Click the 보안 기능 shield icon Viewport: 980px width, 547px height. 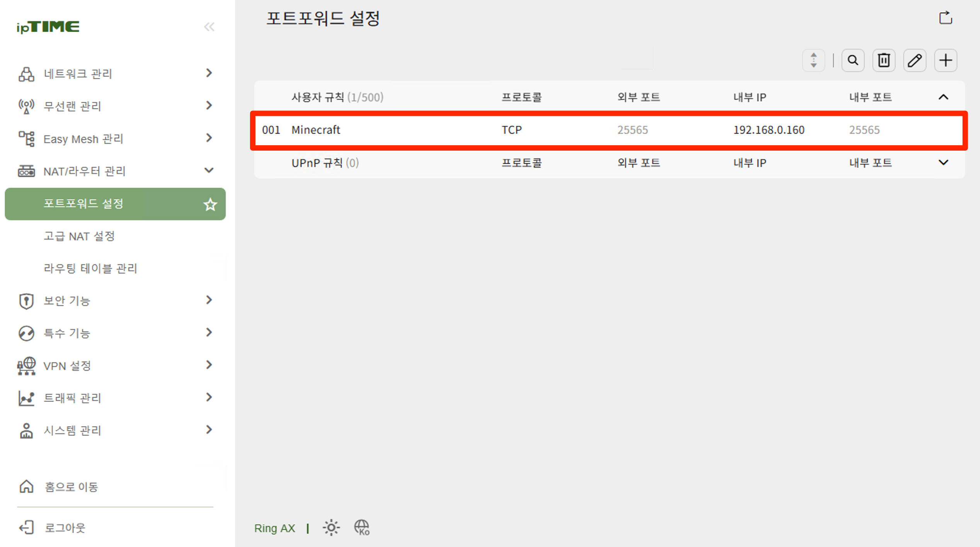26,301
